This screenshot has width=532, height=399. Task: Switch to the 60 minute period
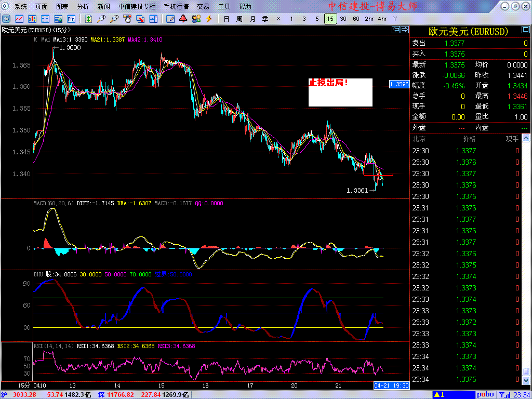click(356, 19)
